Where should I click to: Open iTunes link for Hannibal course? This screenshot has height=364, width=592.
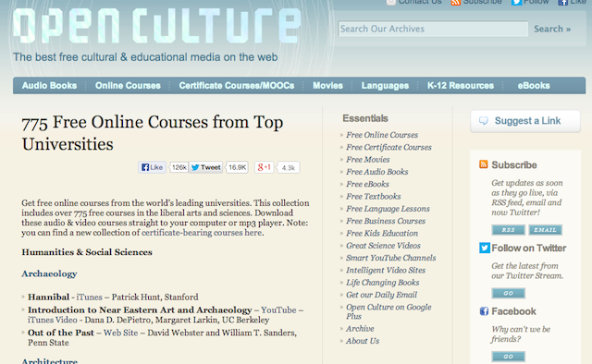pyautogui.click(x=89, y=297)
